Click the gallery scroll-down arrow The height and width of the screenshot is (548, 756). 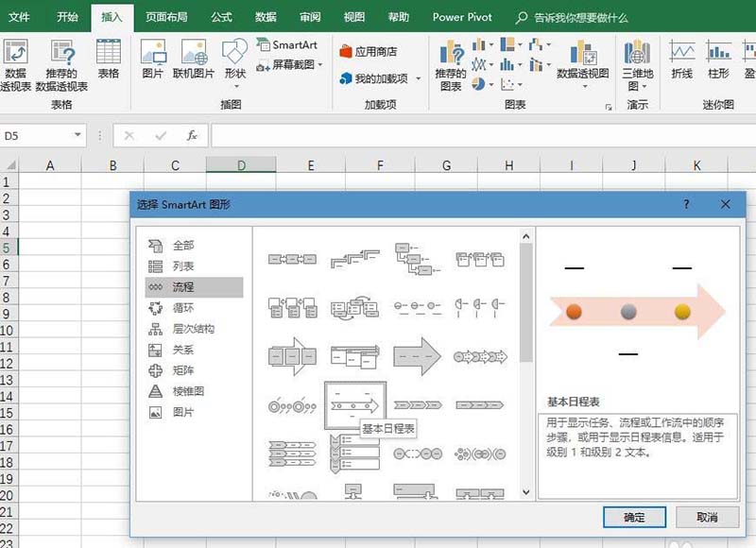tap(526, 492)
